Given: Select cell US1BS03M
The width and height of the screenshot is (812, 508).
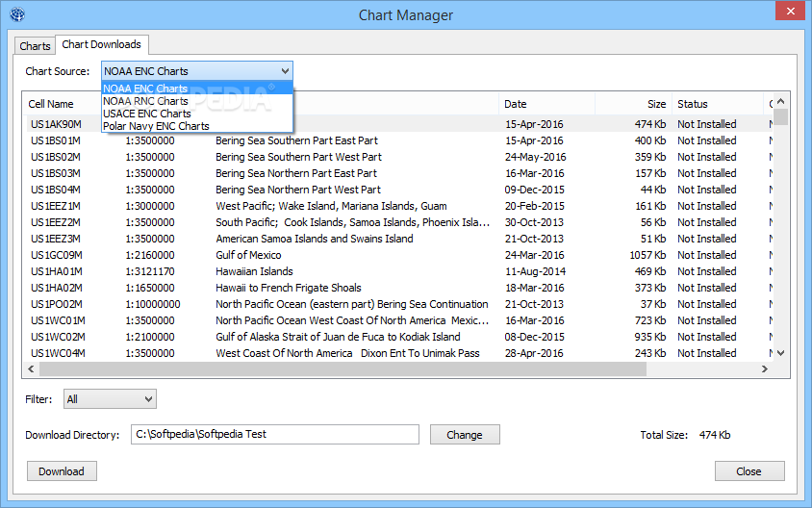Looking at the screenshot, I should click(x=56, y=173).
